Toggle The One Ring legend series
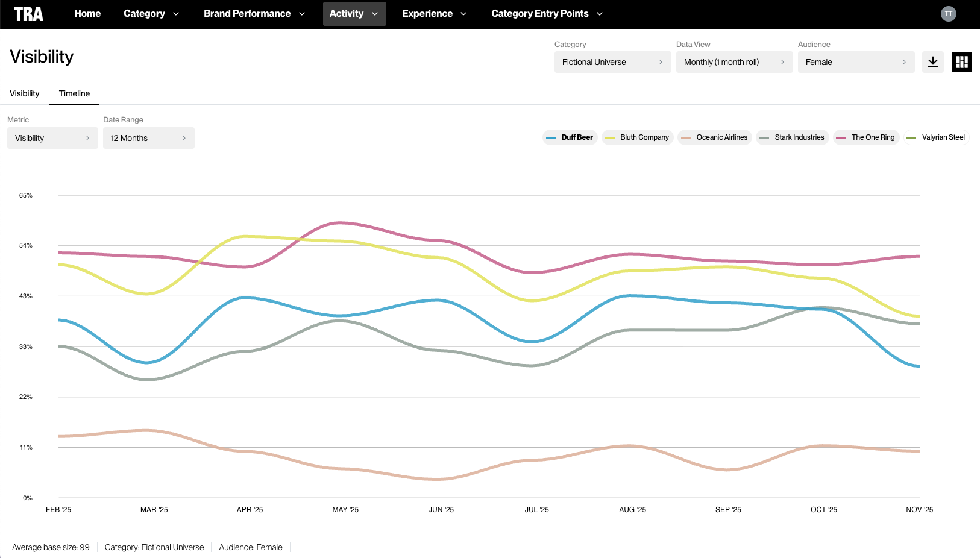 click(866, 137)
